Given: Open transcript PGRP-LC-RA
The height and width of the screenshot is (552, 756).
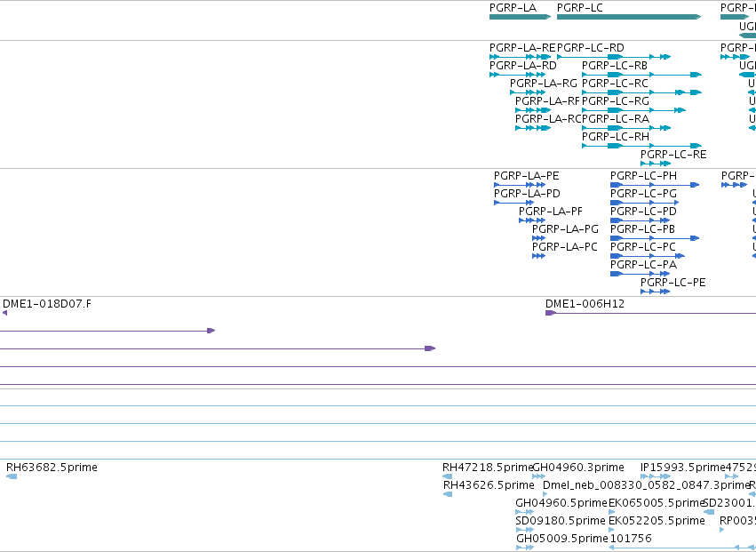Looking at the screenshot, I should pyautogui.click(x=626, y=128).
